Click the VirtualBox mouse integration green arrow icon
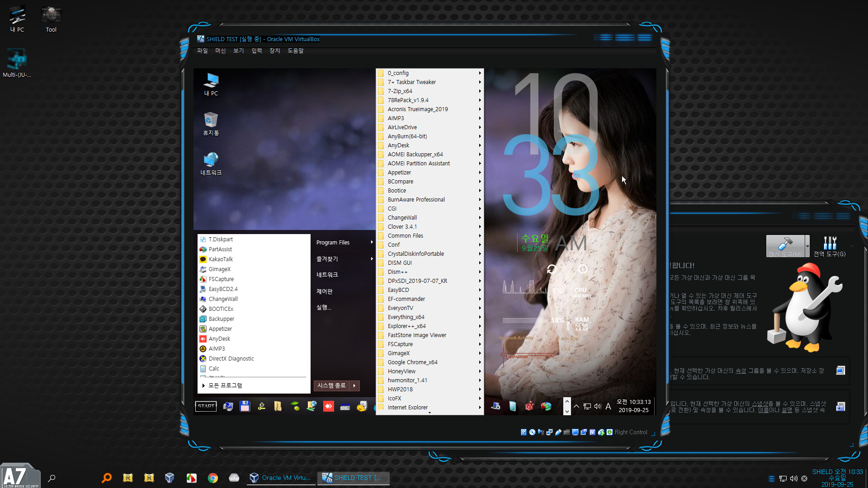This screenshot has height=488, width=868. click(x=609, y=432)
